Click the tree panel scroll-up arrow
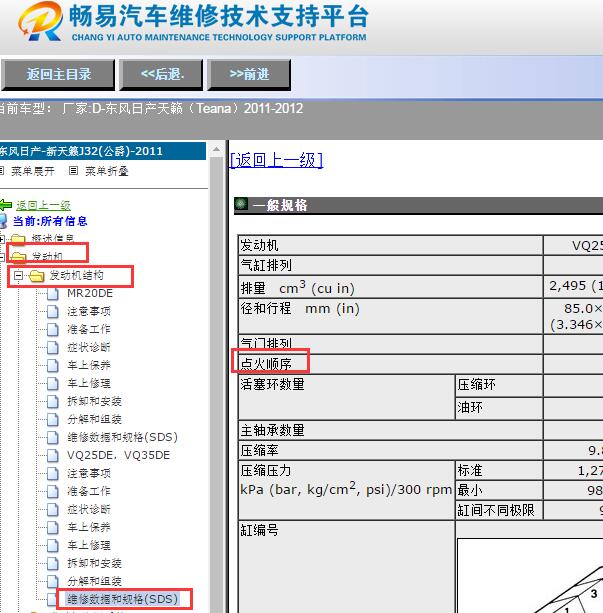 pos(216,149)
